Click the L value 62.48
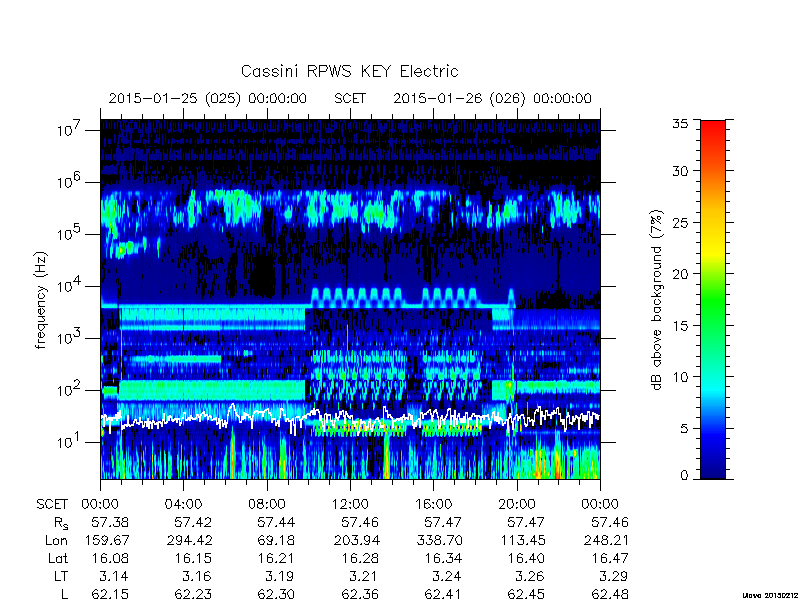 (x=610, y=594)
